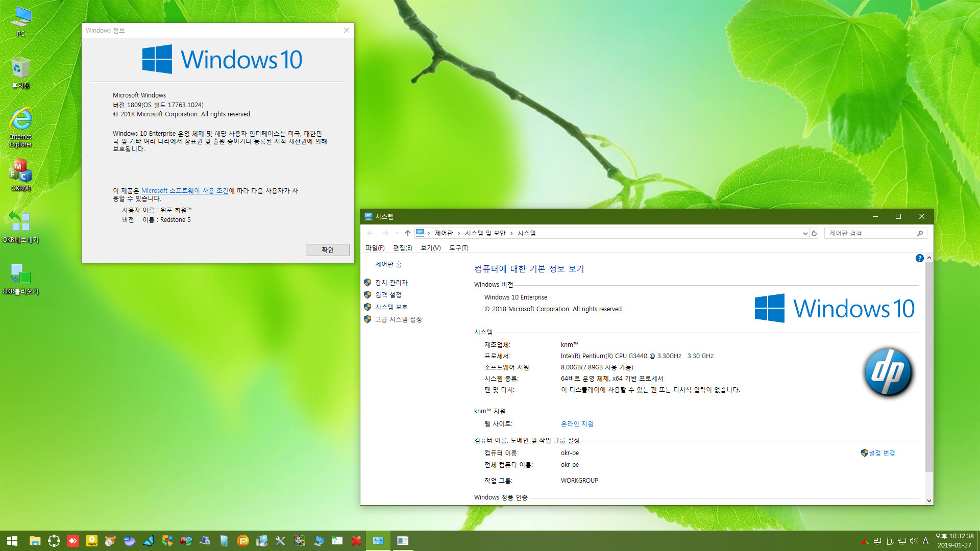Click the System window vertical scrollbar
The image size is (980, 551).
[x=929, y=367]
